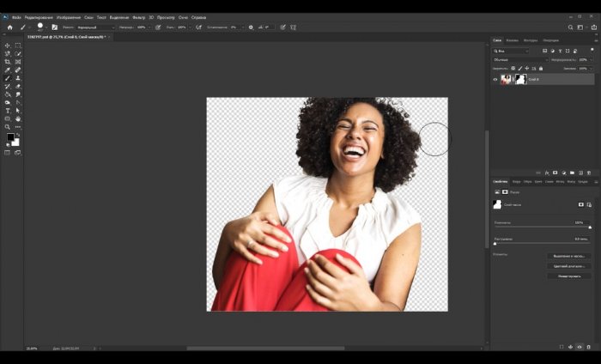Switch to the 'Каналы' tab

click(512, 40)
